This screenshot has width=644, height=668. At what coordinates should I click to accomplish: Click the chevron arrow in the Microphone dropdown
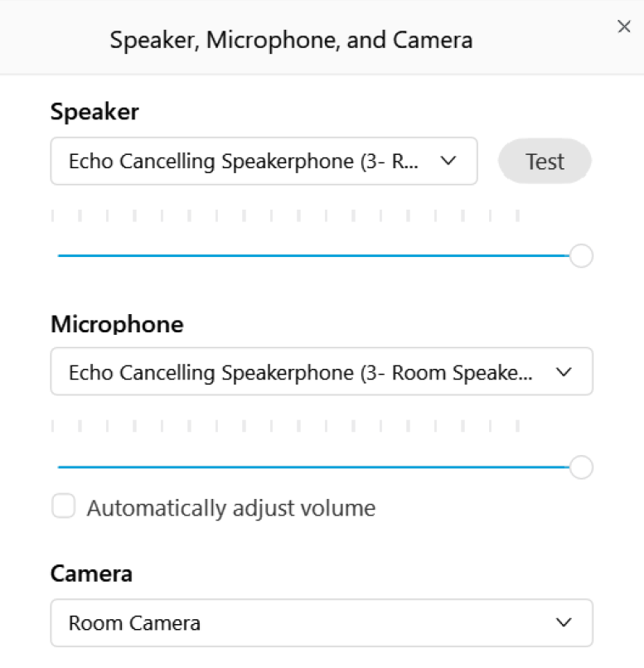tap(564, 372)
